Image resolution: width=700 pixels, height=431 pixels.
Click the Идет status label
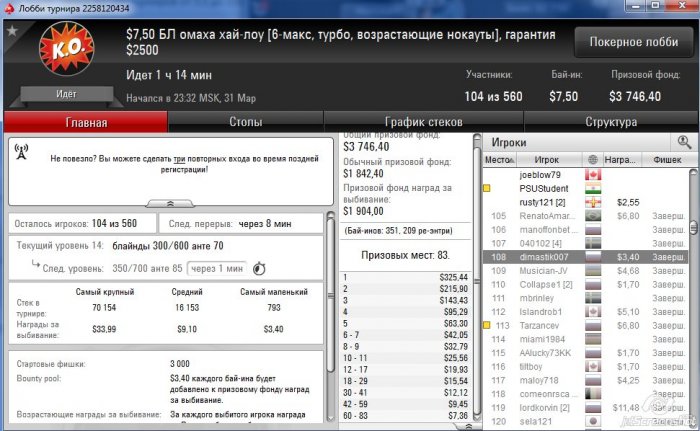(x=67, y=94)
